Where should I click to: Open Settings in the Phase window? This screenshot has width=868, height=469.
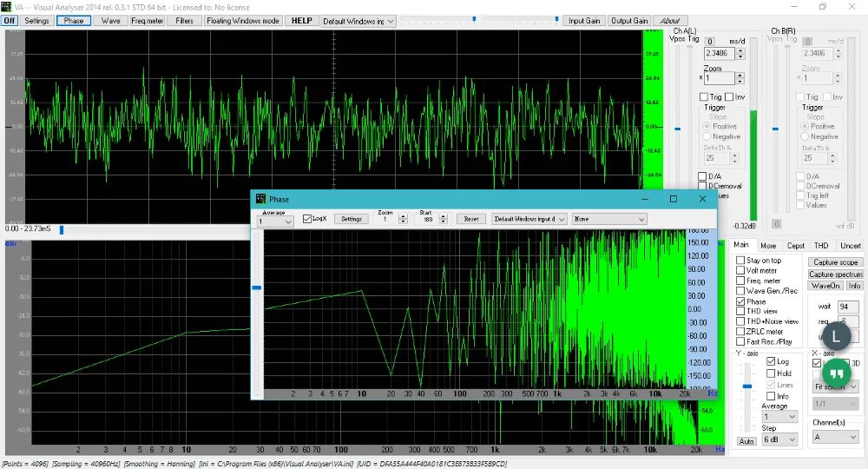pyautogui.click(x=352, y=219)
